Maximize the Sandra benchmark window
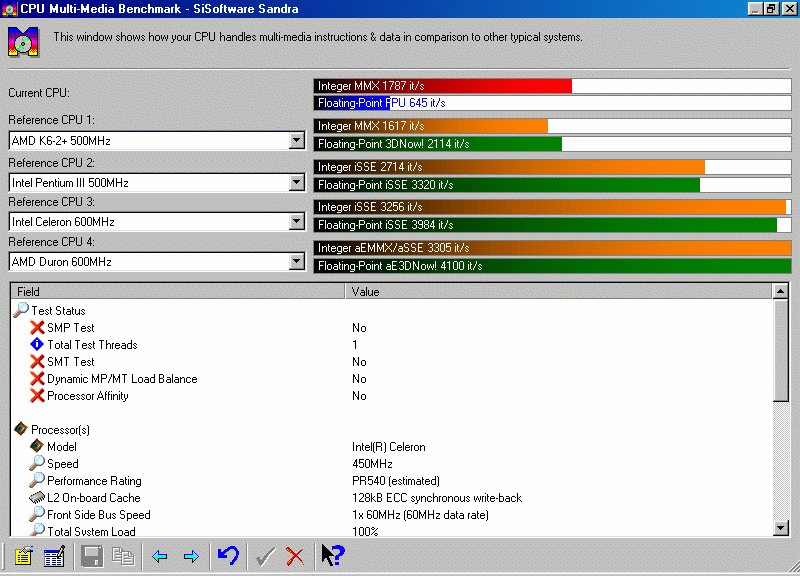The height and width of the screenshot is (576, 800). click(x=771, y=9)
